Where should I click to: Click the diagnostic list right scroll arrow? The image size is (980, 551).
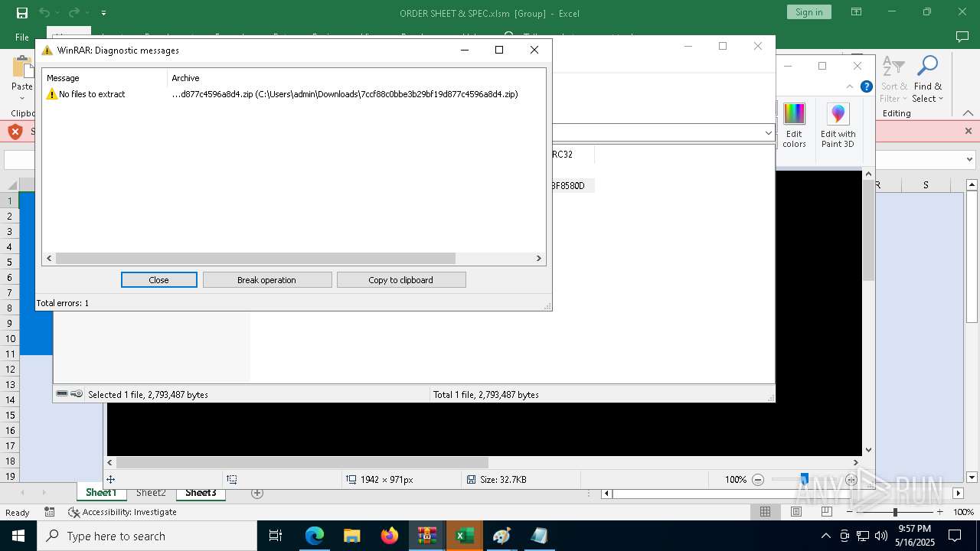(x=538, y=259)
